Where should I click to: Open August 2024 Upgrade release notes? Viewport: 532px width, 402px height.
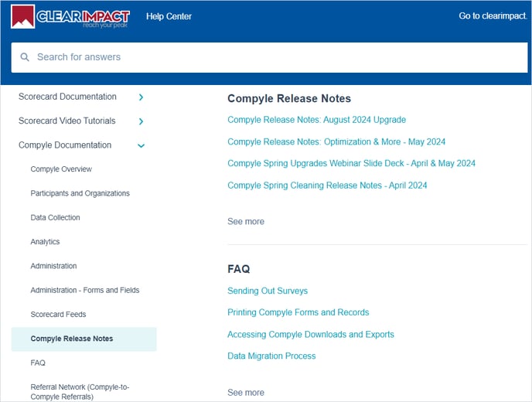click(x=316, y=120)
